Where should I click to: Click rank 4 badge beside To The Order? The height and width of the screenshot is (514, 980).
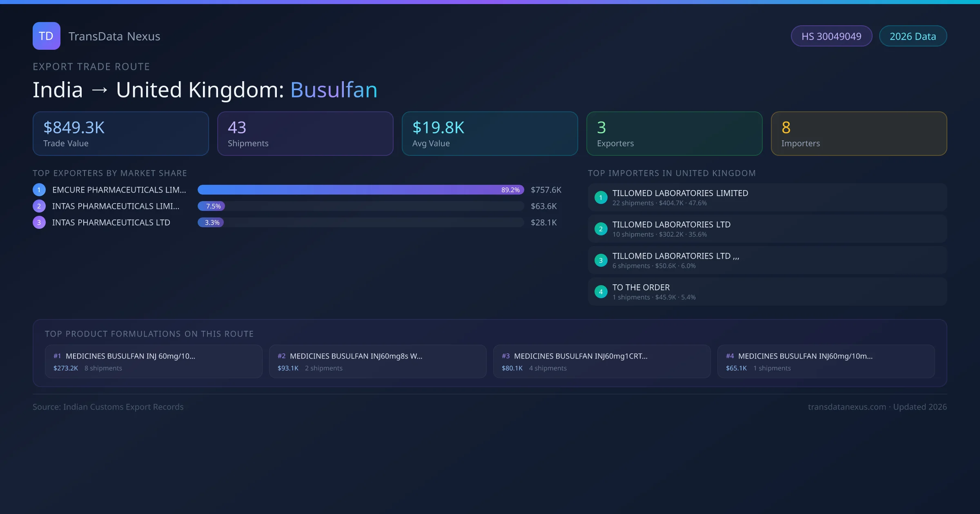click(601, 292)
